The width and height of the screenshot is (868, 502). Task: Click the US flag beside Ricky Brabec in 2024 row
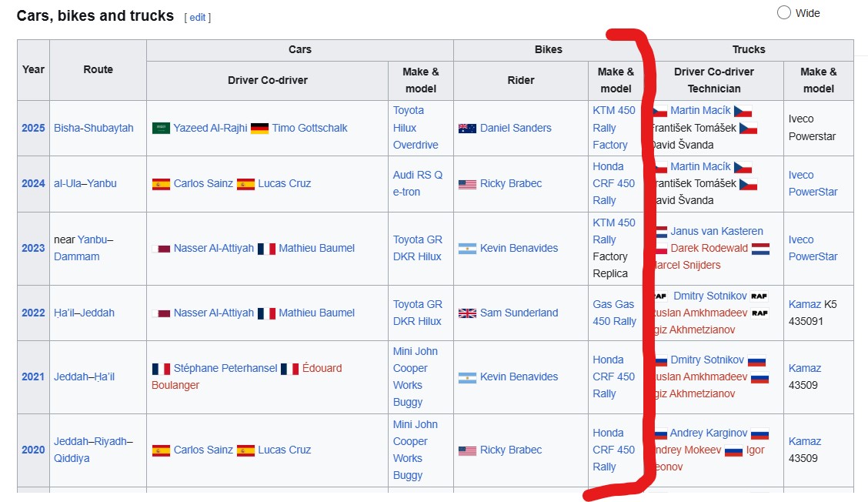click(467, 184)
